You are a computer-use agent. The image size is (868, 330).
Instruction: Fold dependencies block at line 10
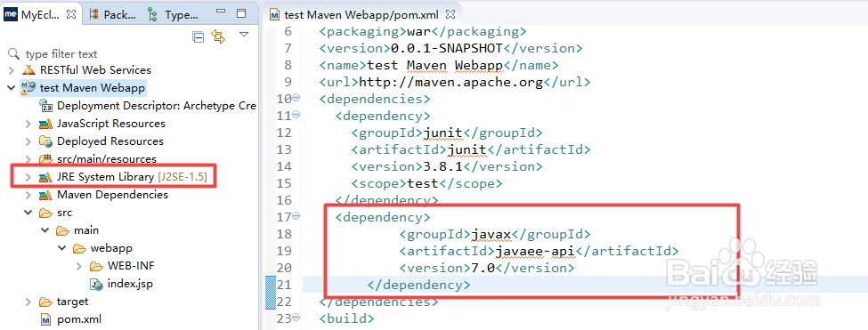click(x=296, y=98)
